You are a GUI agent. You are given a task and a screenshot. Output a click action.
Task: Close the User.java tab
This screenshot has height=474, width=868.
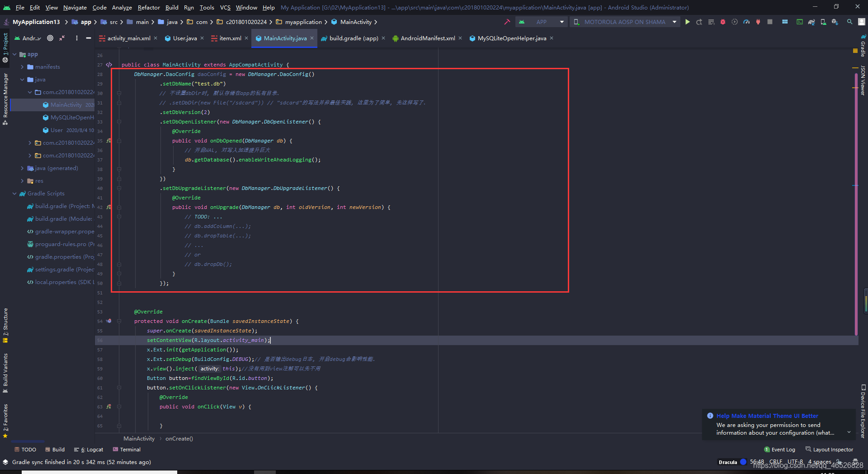click(202, 38)
